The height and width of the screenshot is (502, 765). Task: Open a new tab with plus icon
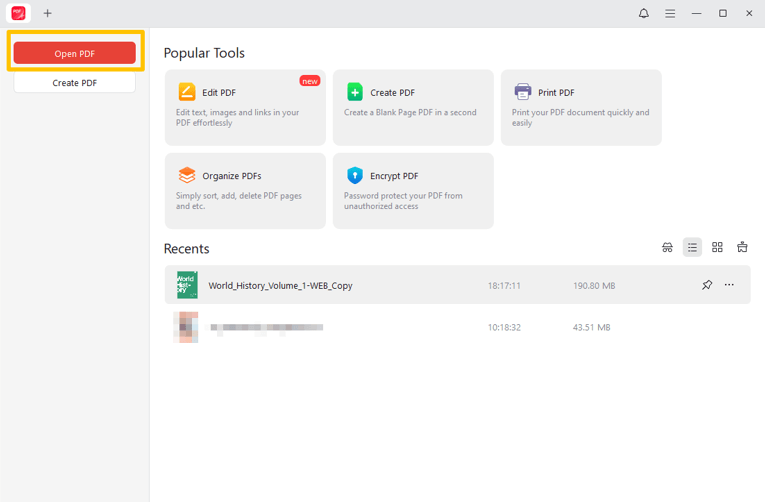click(47, 13)
